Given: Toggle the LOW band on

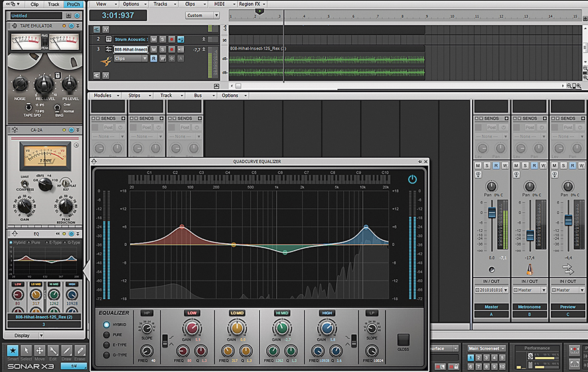Looking at the screenshot, I should pyautogui.click(x=192, y=313).
